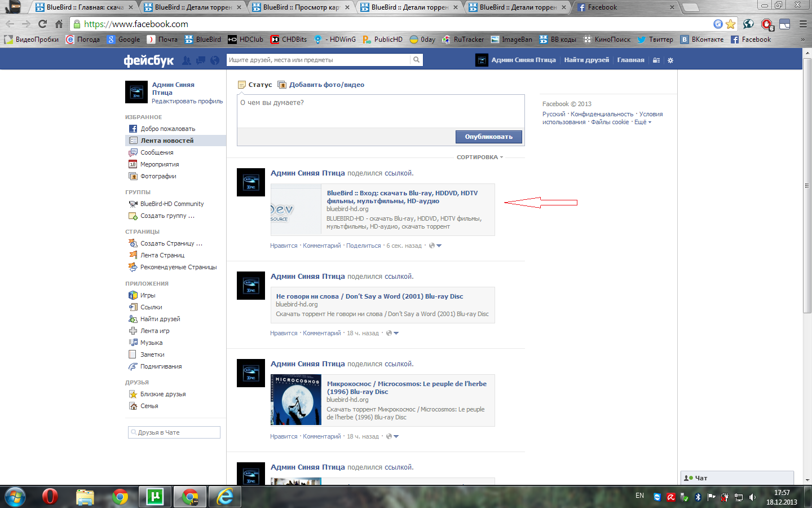
Task: Open the account settings gear icon
Action: pos(670,60)
